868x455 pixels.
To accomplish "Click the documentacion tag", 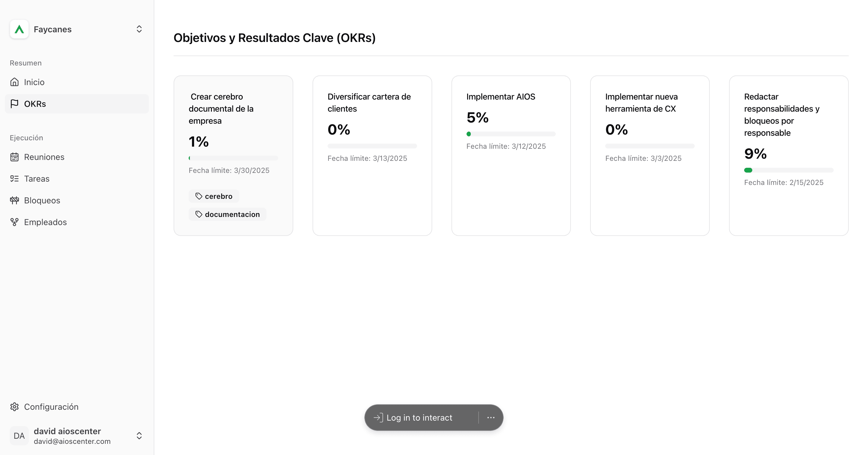I will pos(228,215).
